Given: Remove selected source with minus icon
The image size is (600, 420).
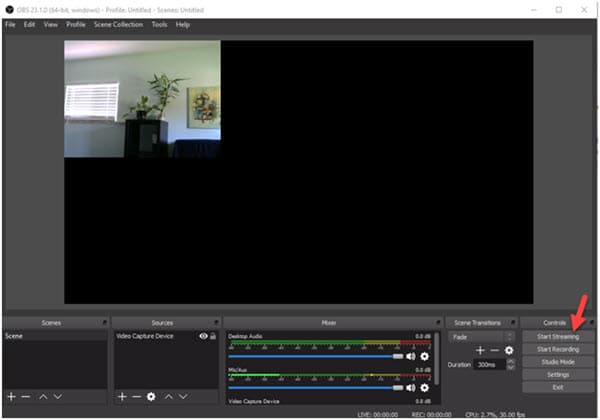Looking at the screenshot, I should 137,397.
